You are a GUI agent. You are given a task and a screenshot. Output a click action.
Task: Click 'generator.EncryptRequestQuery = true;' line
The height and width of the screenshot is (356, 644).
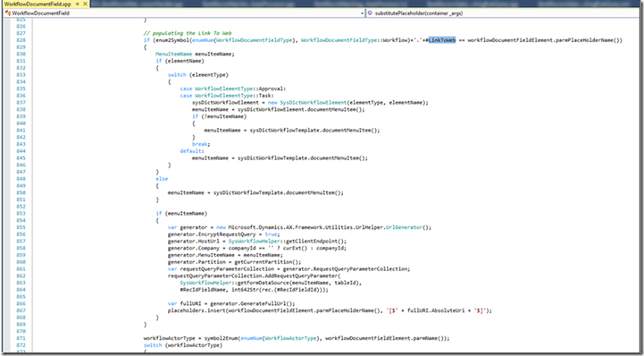[222, 234]
